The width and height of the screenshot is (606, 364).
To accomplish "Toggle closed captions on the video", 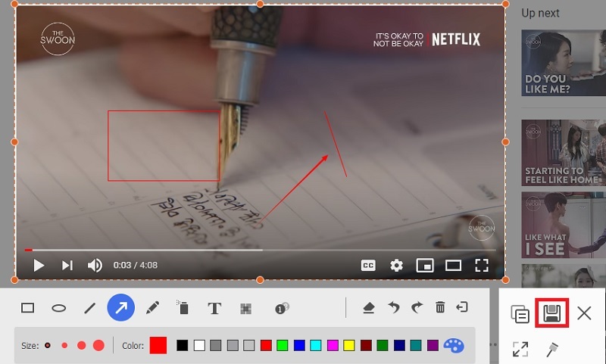I will (368, 265).
